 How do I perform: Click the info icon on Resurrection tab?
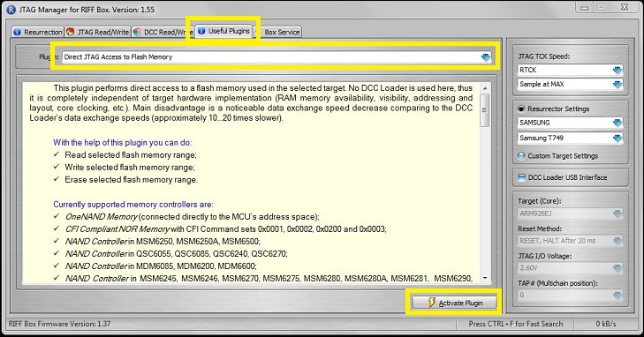(18, 32)
